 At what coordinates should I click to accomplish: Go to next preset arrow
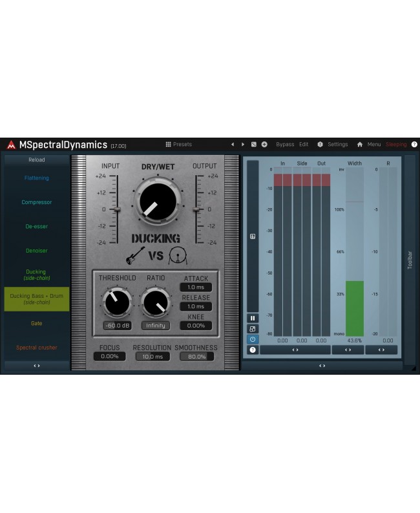coord(243,144)
